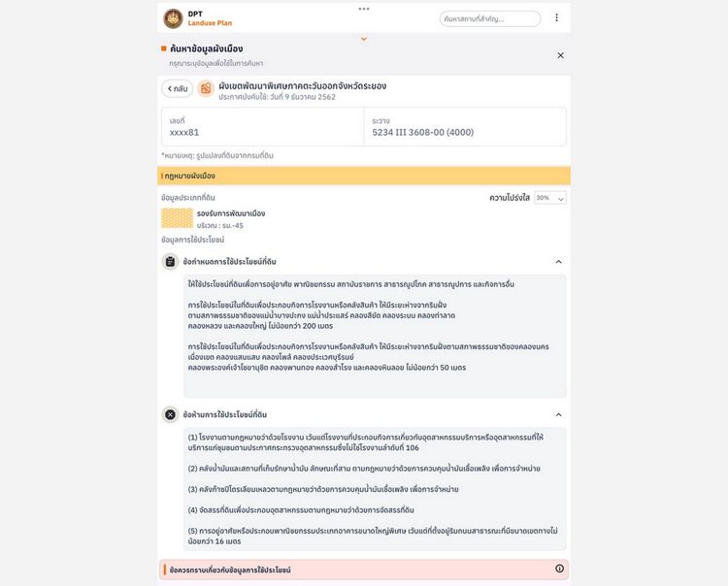Image resolution: width=728 pixels, height=586 pixels.
Task: Open the three-dot vertical menu
Action: coord(556,17)
